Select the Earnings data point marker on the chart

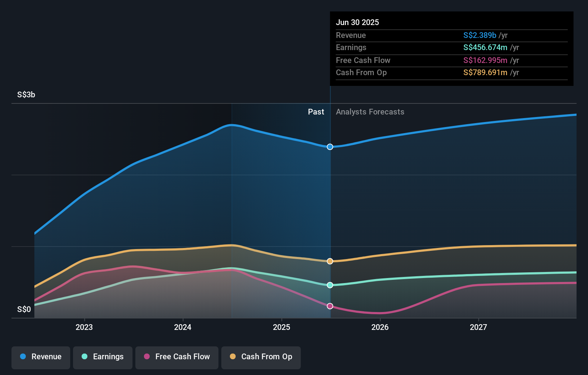pyautogui.click(x=329, y=285)
